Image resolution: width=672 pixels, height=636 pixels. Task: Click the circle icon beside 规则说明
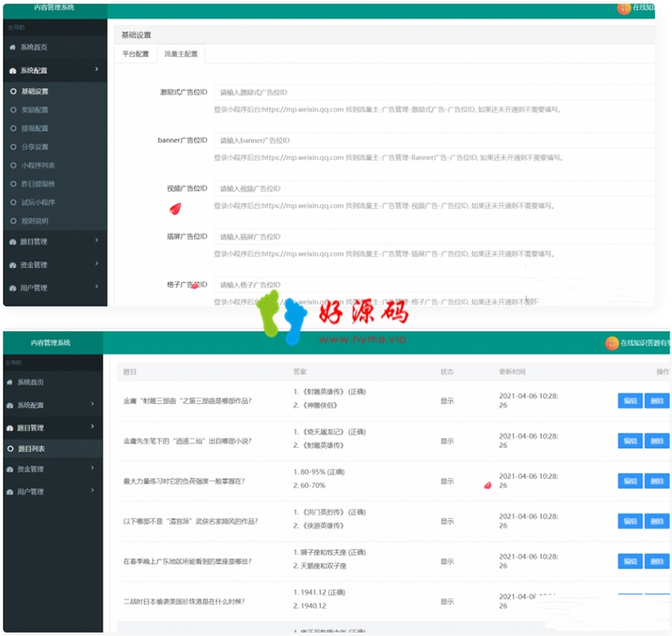(13, 221)
